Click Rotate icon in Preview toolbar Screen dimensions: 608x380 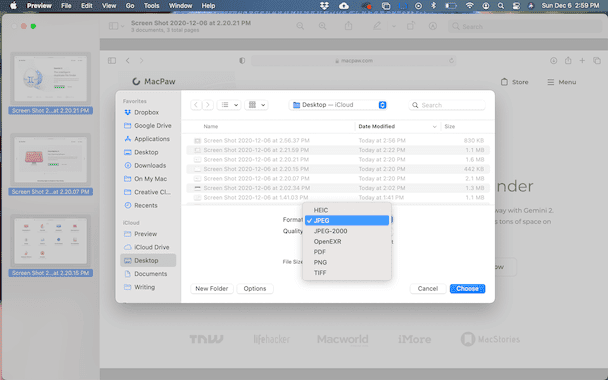tap(411, 26)
